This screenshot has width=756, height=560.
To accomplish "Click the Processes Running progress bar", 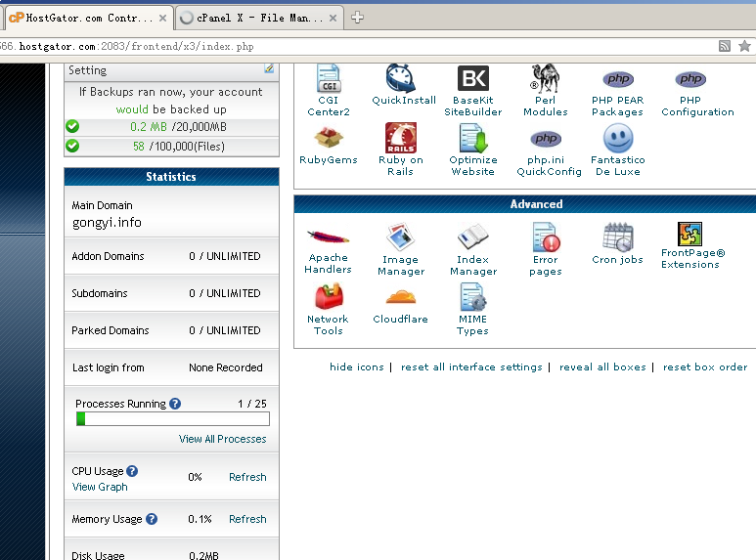I will click(172, 419).
